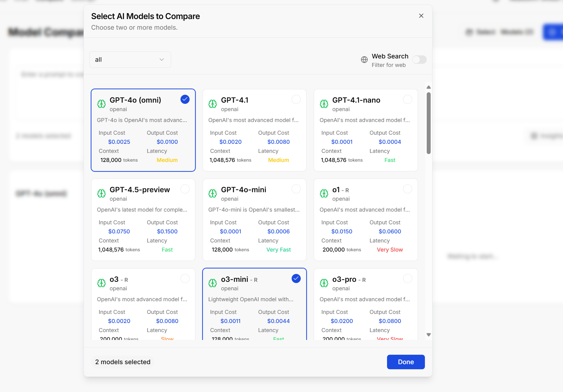This screenshot has width=563, height=392.
Task: Click the '2 models selected' label
Action: coord(123,362)
